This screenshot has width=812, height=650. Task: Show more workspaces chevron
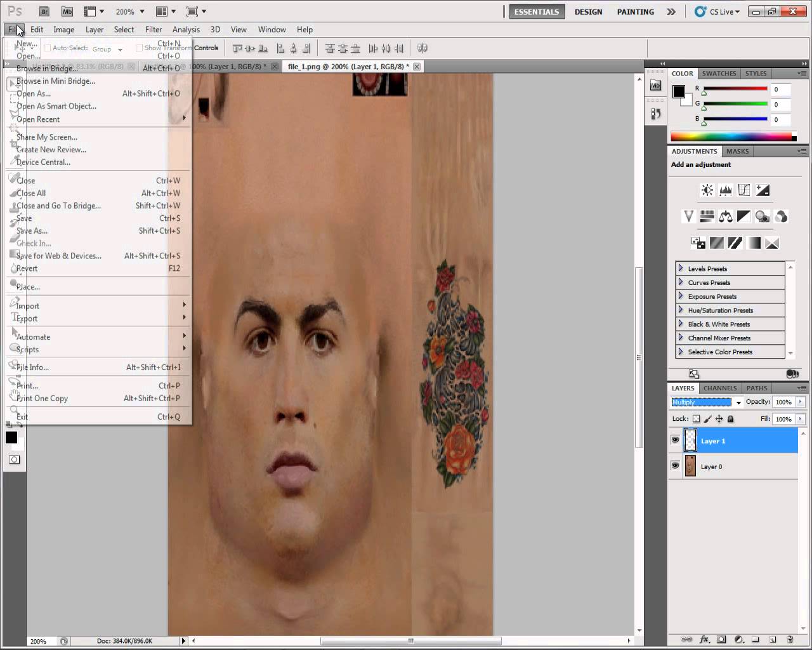(x=671, y=11)
